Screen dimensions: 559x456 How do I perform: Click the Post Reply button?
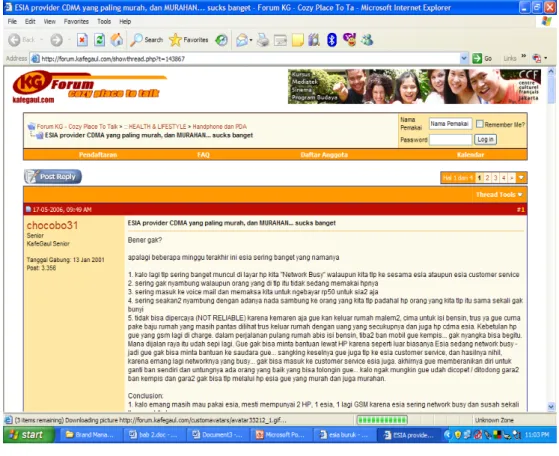[x=53, y=176]
